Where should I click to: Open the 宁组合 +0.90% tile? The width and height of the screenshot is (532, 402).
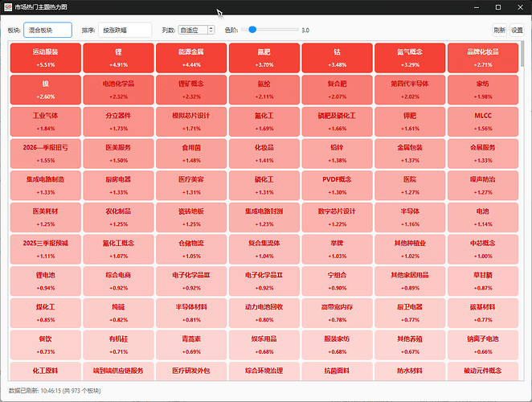[338, 281]
